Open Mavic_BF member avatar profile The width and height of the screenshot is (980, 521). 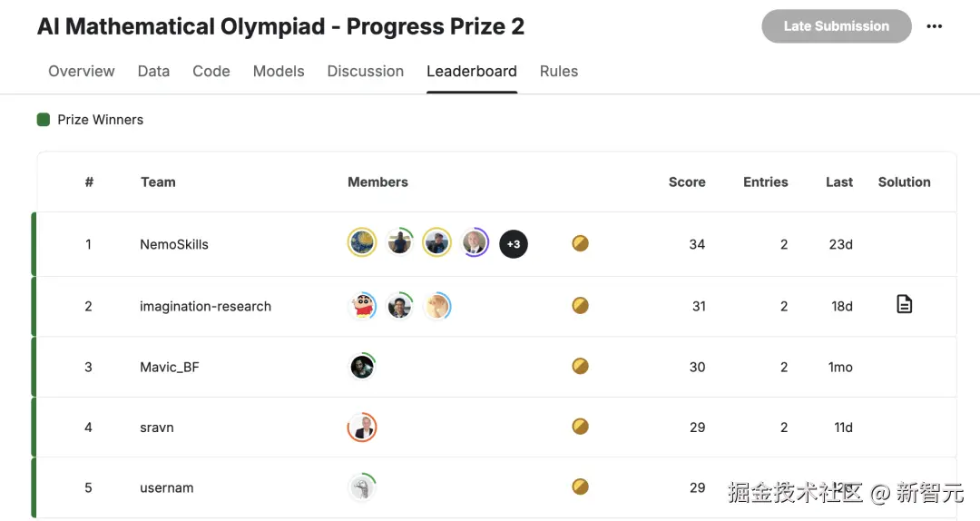(362, 367)
